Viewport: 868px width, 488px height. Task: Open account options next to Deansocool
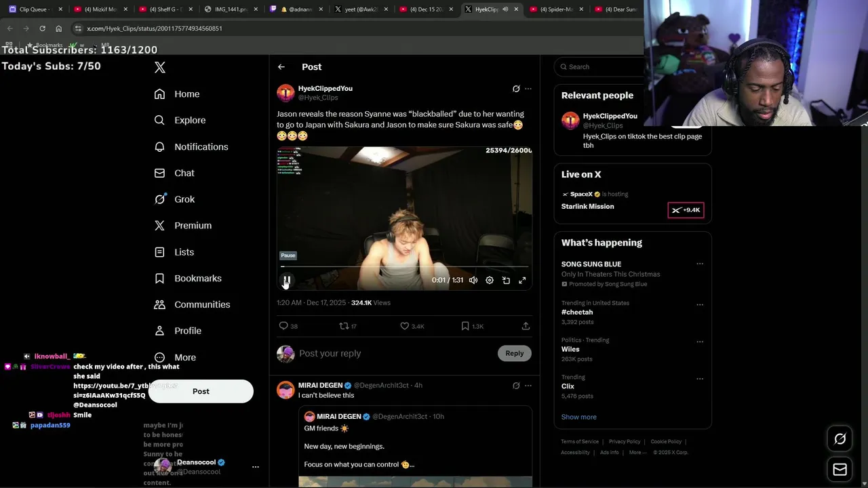pyautogui.click(x=256, y=467)
